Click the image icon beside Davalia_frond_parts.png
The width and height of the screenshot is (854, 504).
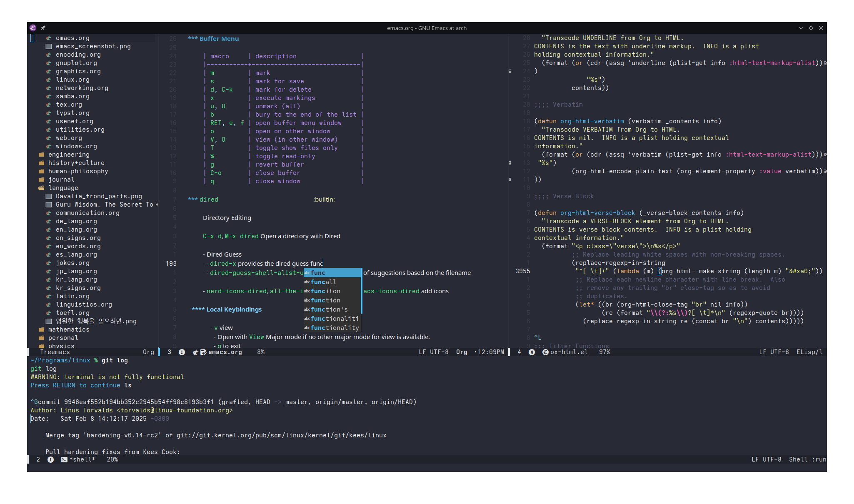[49, 196]
